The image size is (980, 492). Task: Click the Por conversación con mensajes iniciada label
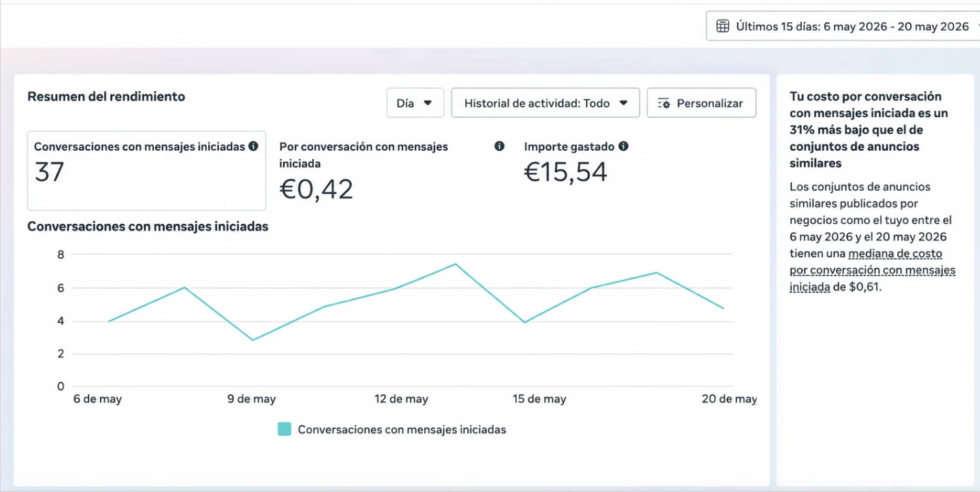coord(363,155)
